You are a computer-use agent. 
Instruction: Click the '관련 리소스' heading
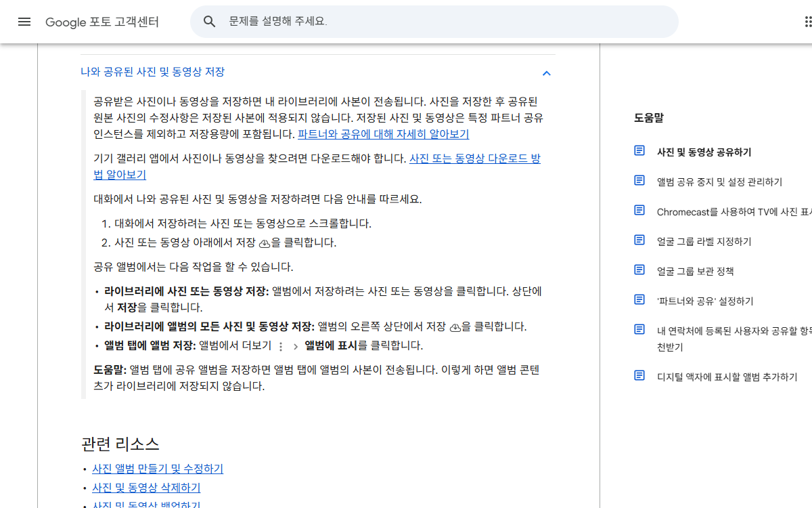tap(120, 444)
